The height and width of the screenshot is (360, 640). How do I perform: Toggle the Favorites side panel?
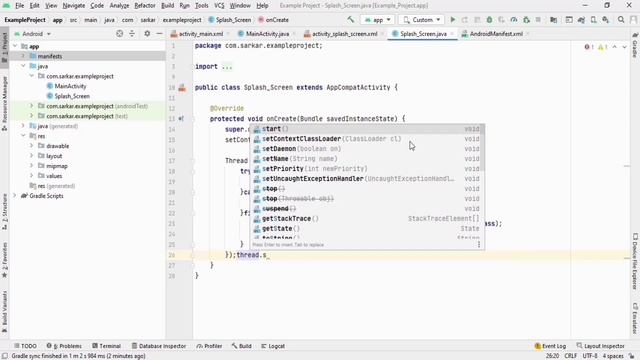pyautogui.click(x=4, y=260)
